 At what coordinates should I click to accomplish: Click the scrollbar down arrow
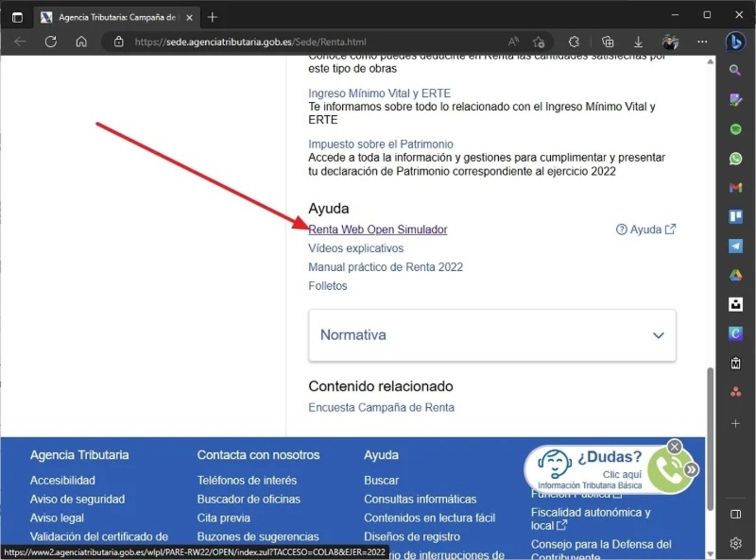[x=710, y=554]
